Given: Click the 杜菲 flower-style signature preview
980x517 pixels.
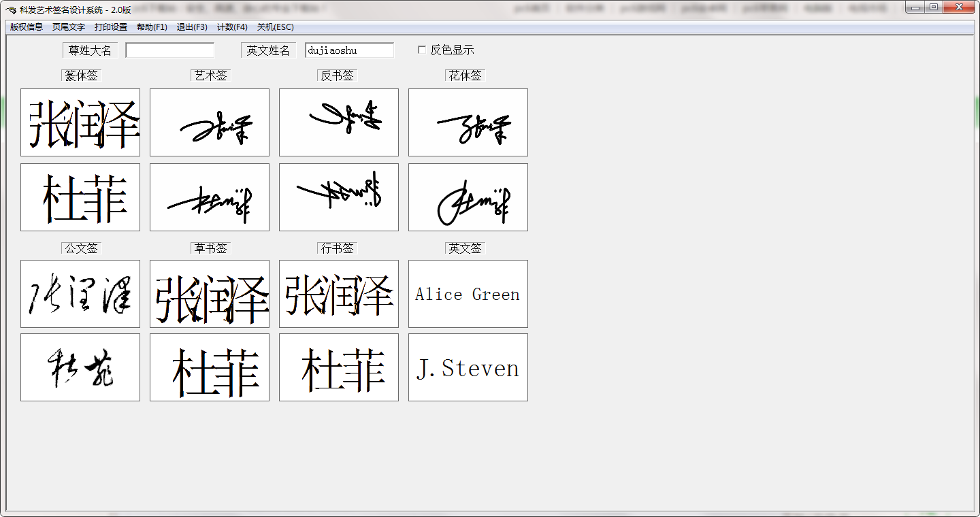Looking at the screenshot, I should pos(468,197).
